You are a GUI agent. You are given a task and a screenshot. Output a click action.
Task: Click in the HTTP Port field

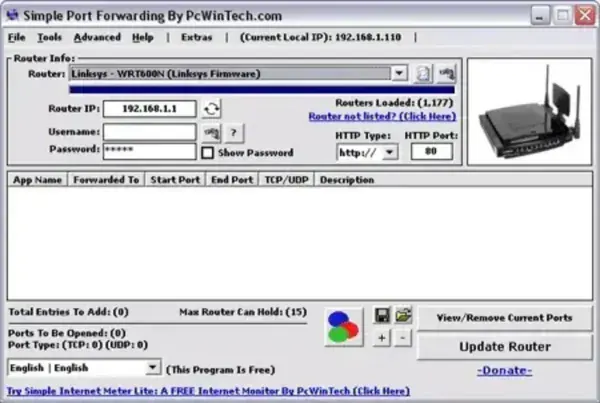[x=431, y=151]
